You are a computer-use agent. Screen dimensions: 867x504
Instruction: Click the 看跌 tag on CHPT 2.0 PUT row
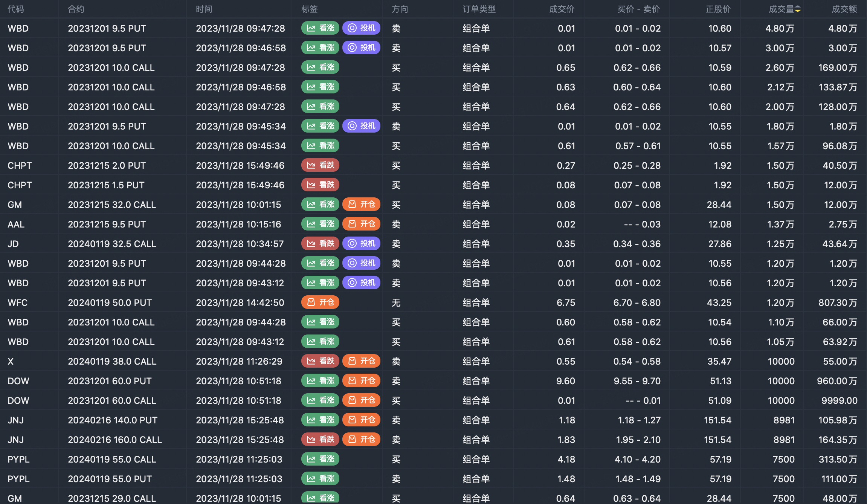click(320, 165)
